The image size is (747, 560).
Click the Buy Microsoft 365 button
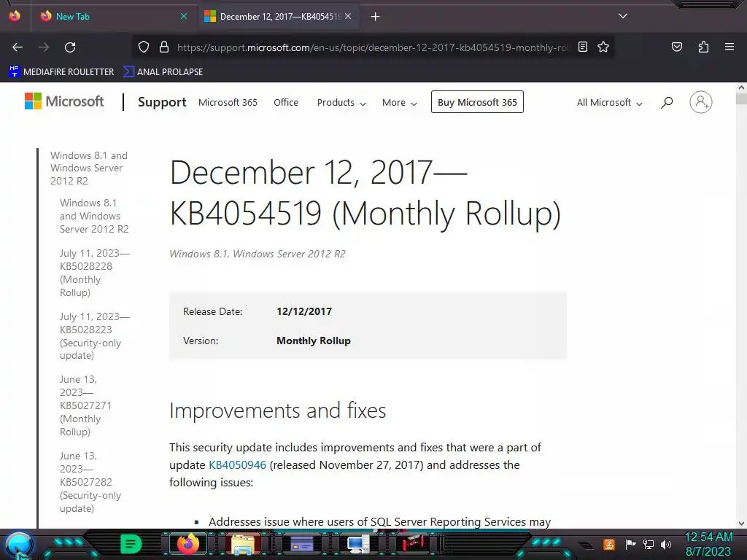coord(477,102)
